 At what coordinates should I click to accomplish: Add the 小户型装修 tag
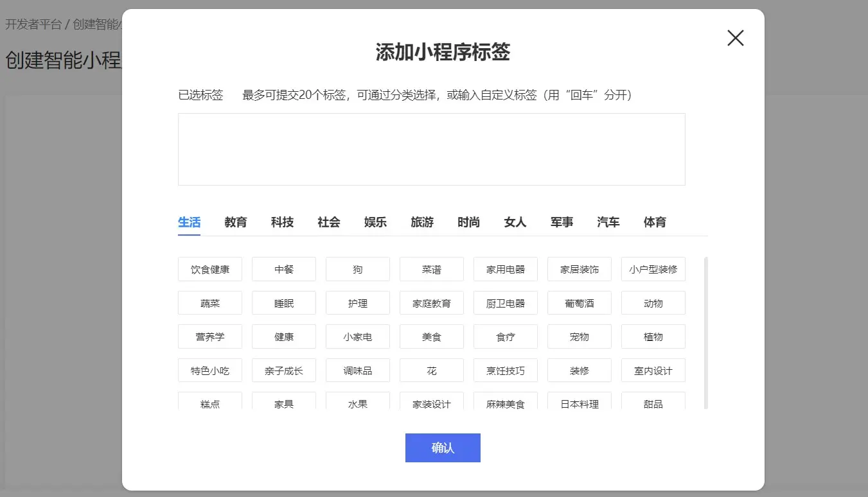coord(653,269)
